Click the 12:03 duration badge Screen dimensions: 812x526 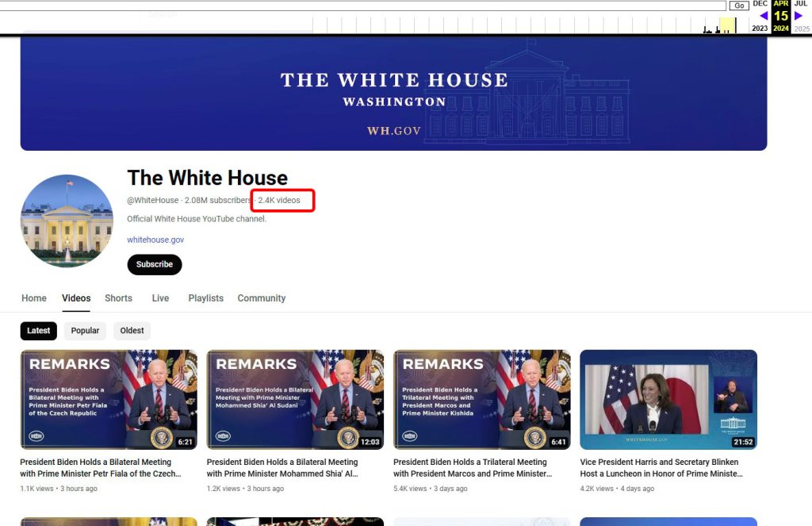pyautogui.click(x=370, y=442)
